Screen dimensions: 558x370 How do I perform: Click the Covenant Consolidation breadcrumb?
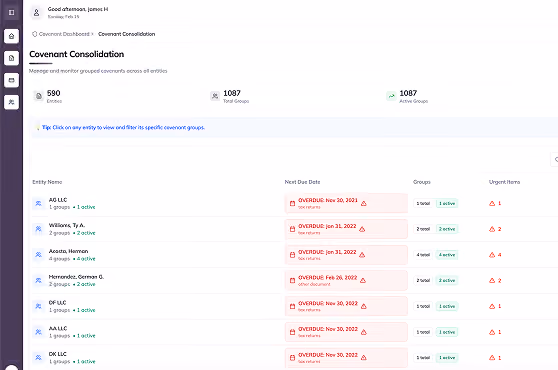pos(127,34)
